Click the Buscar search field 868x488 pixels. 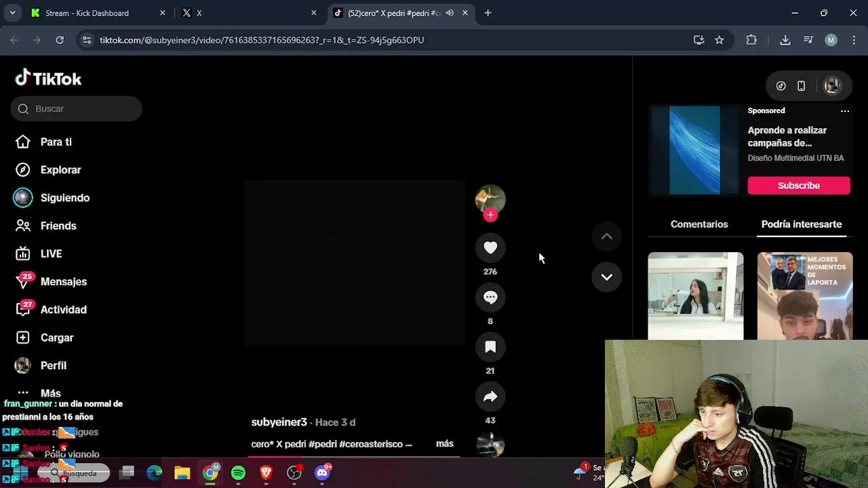(76, 108)
